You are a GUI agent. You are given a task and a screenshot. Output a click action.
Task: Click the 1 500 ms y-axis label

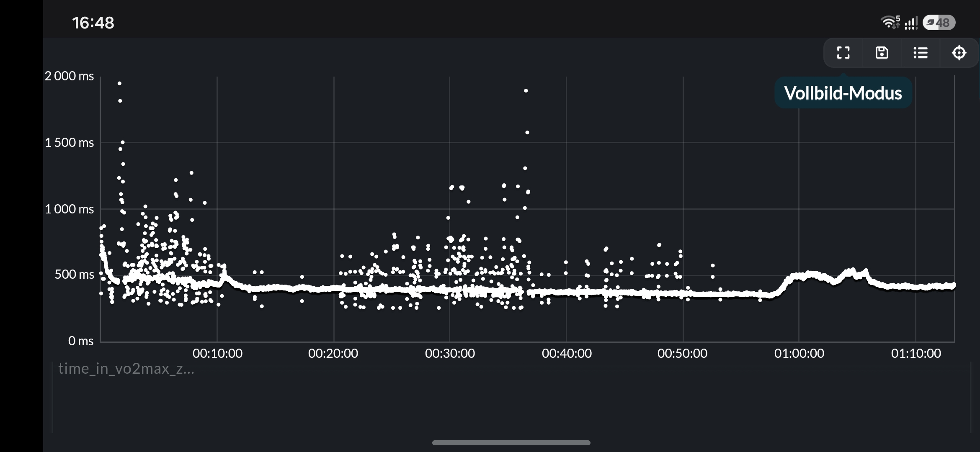70,143
